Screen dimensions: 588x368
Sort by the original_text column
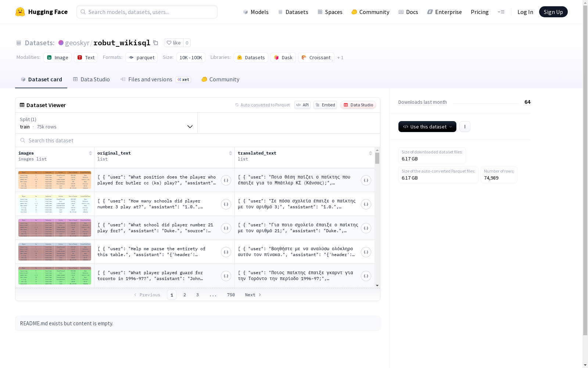coord(230,153)
